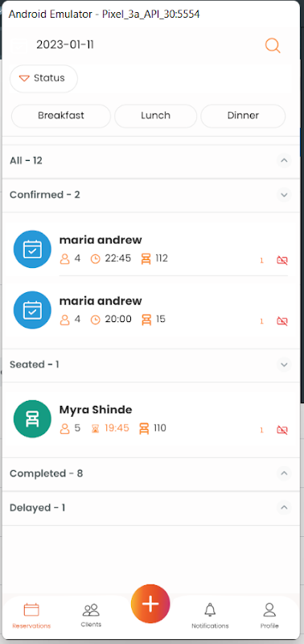
Task: Toggle the Breakfast meal filter
Action: [x=61, y=116]
